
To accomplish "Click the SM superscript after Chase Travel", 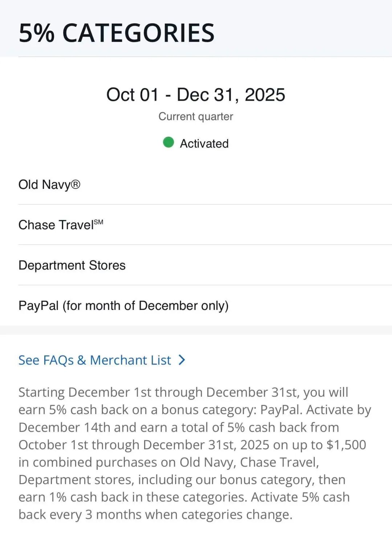I will [x=98, y=222].
